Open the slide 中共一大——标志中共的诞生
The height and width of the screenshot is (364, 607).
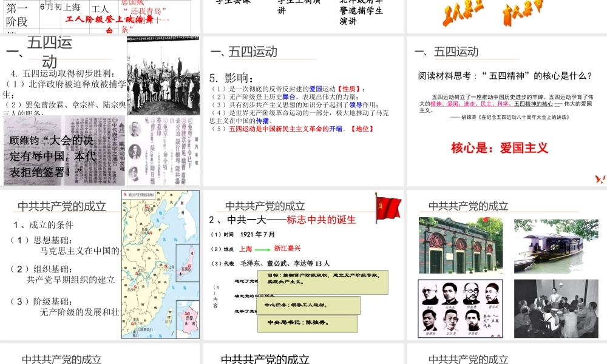pyautogui.click(x=303, y=265)
